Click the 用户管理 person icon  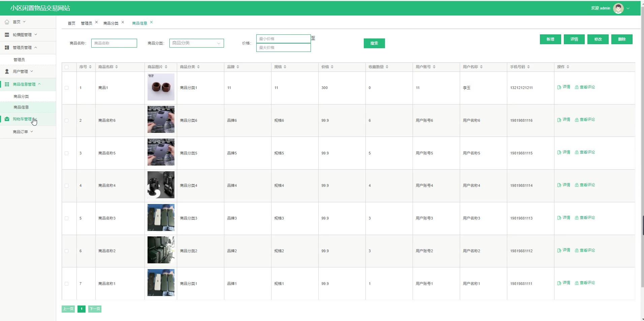click(7, 71)
